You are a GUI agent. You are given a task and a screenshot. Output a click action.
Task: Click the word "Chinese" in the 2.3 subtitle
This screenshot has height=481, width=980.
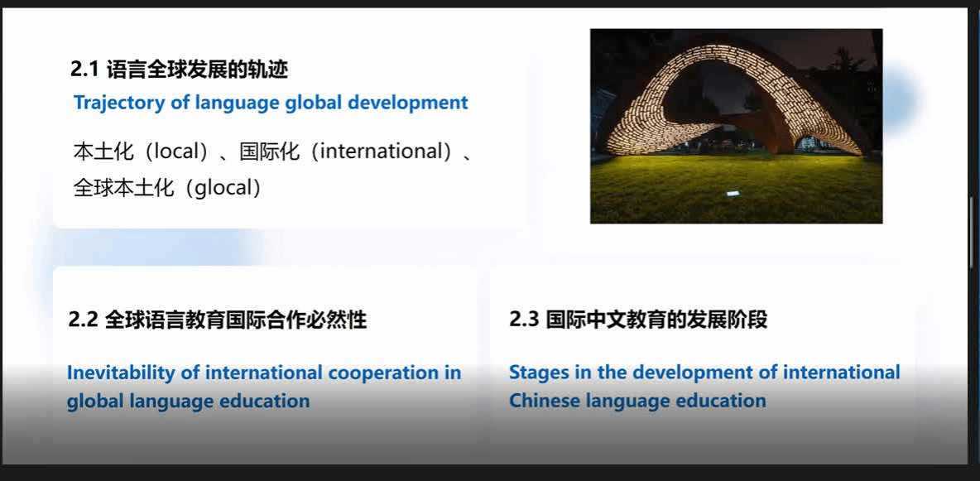click(x=545, y=401)
